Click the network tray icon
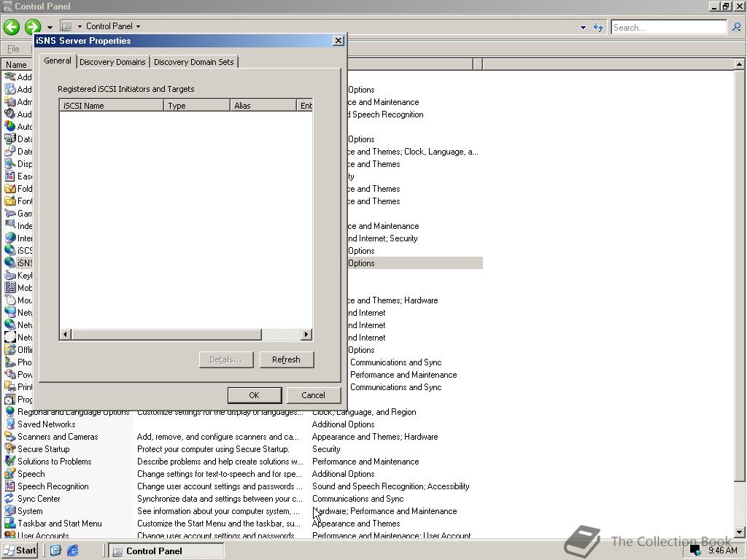The image size is (747, 560). [x=695, y=551]
